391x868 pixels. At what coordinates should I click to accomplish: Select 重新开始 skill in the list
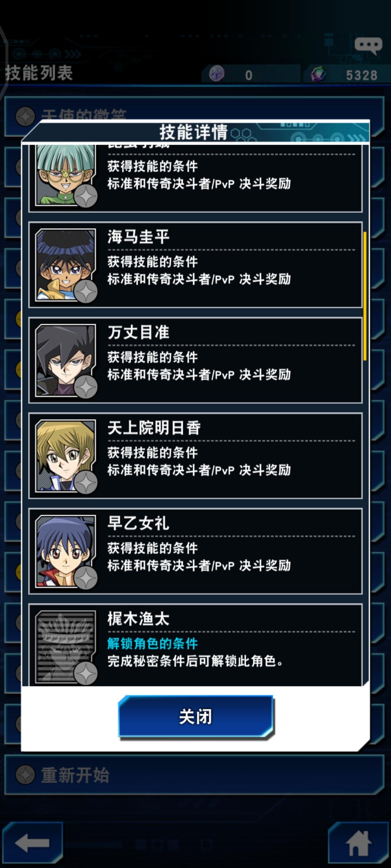click(194, 775)
